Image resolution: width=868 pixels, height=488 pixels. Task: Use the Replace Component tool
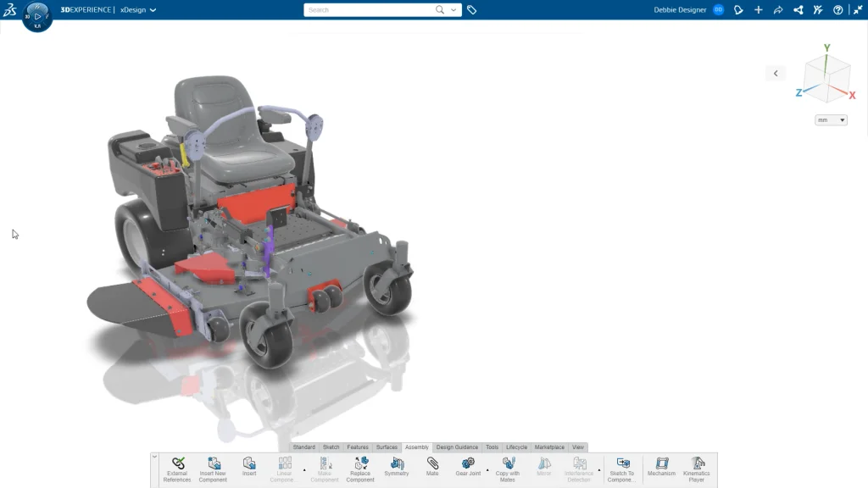[359, 468]
